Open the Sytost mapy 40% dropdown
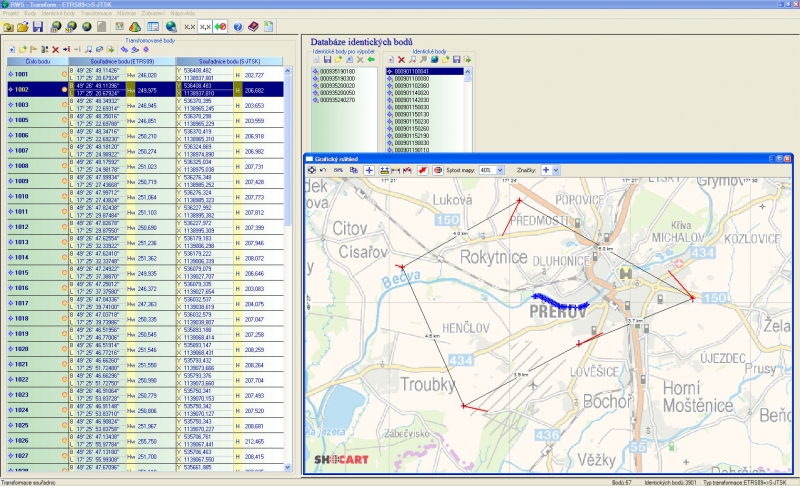Viewport: 800px width, 486px height. click(x=500, y=170)
